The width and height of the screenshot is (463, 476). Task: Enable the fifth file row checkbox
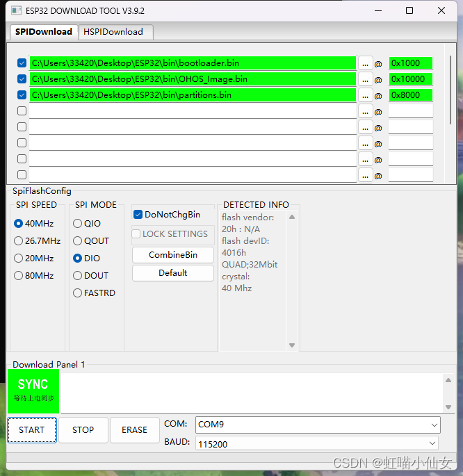click(22, 127)
